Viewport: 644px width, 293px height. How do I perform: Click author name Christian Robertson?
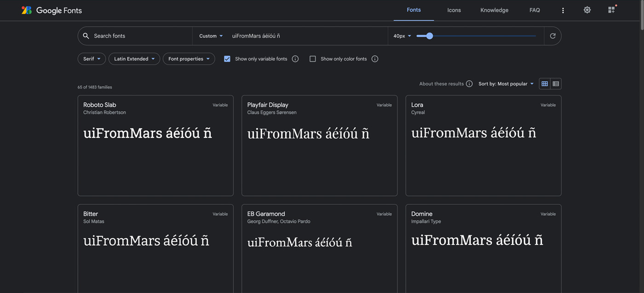click(104, 112)
